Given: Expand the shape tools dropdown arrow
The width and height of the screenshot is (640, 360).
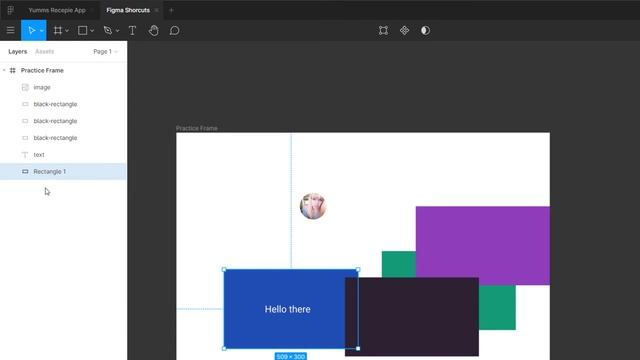Looking at the screenshot, I should click(x=92, y=31).
